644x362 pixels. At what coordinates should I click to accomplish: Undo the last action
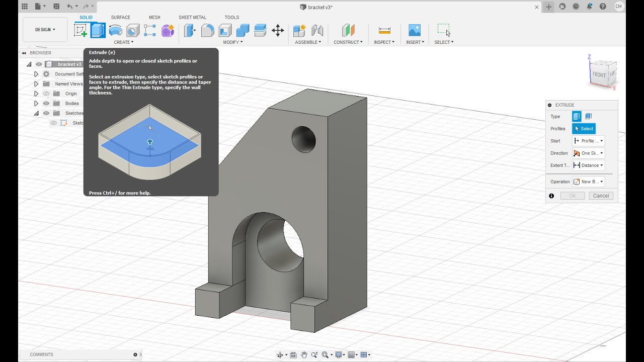70,7
